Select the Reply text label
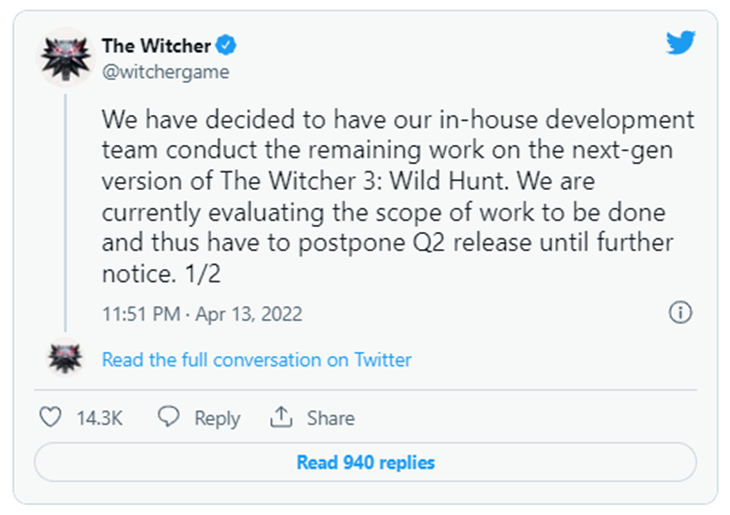This screenshot has width=730, height=515. [x=217, y=418]
